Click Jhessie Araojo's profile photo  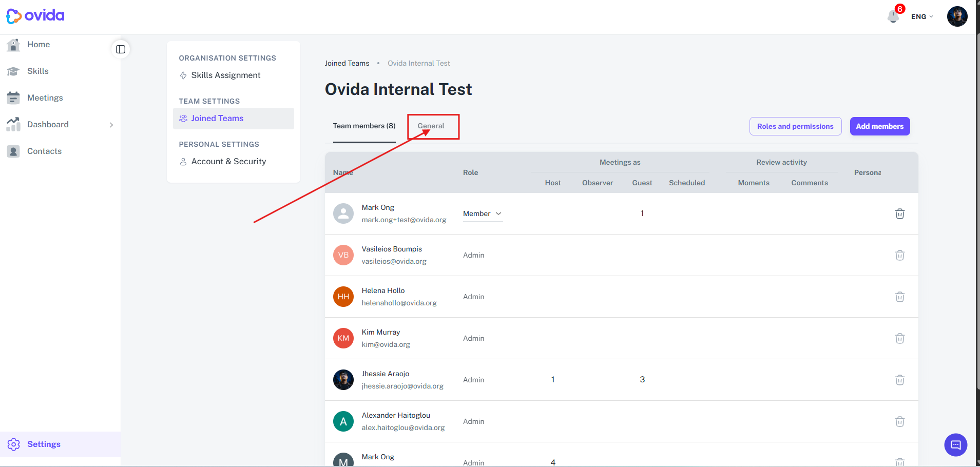pyautogui.click(x=343, y=380)
